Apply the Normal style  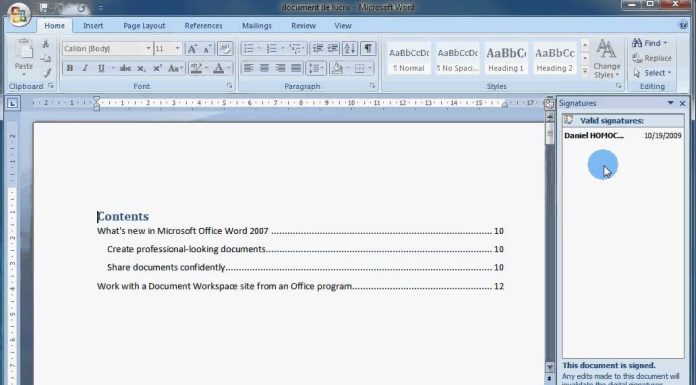(x=409, y=59)
